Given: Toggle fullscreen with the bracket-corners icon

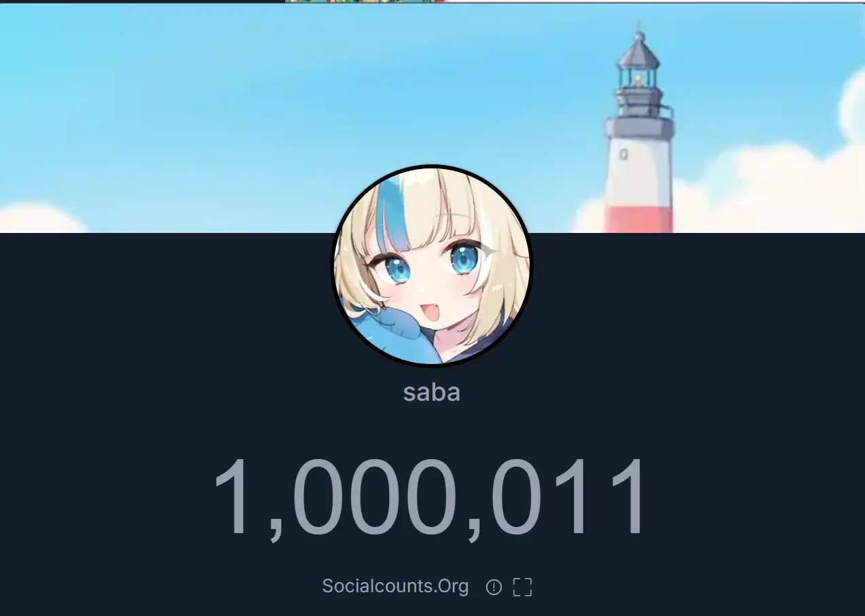Looking at the screenshot, I should (x=522, y=587).
